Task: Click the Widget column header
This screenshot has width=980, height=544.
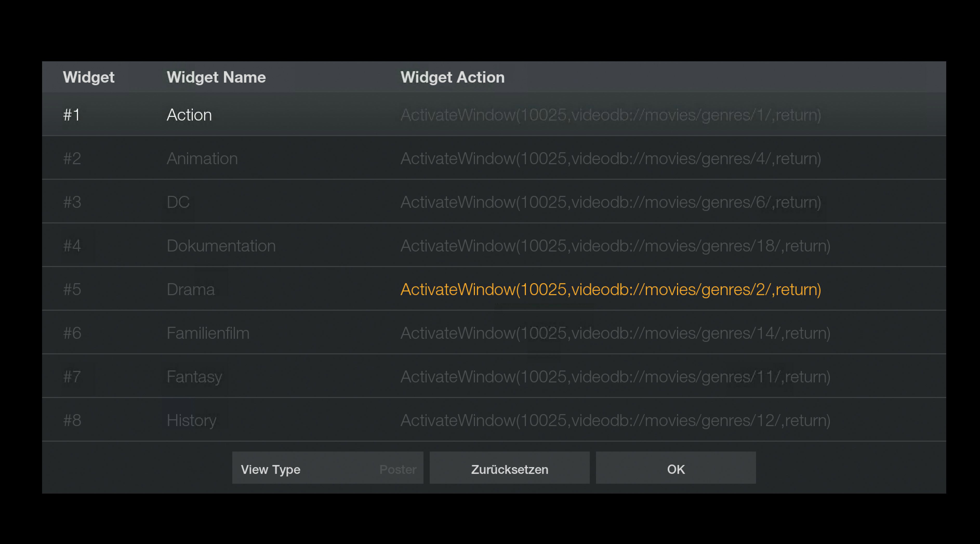Action: coord(88,78)
